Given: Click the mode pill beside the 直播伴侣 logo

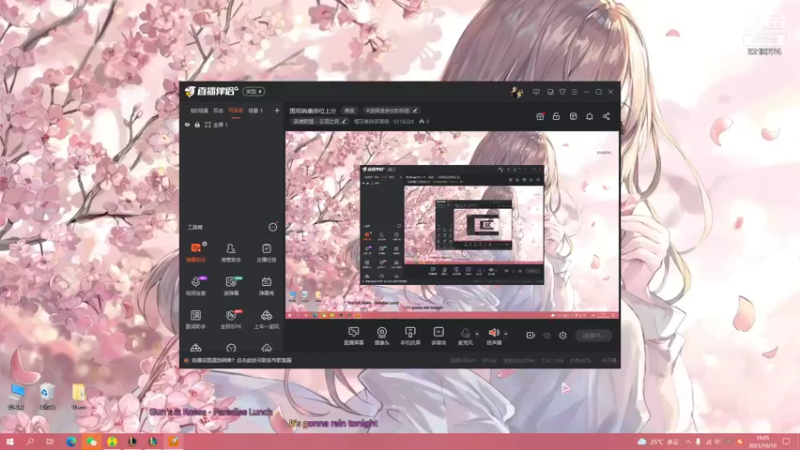Looking at the screenshot, I should pos(254,91).
